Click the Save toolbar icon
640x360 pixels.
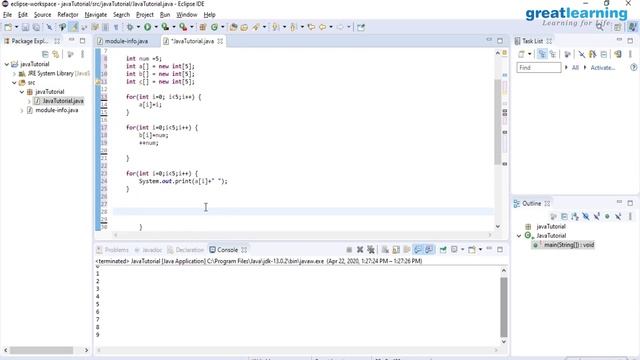(25, 27)
